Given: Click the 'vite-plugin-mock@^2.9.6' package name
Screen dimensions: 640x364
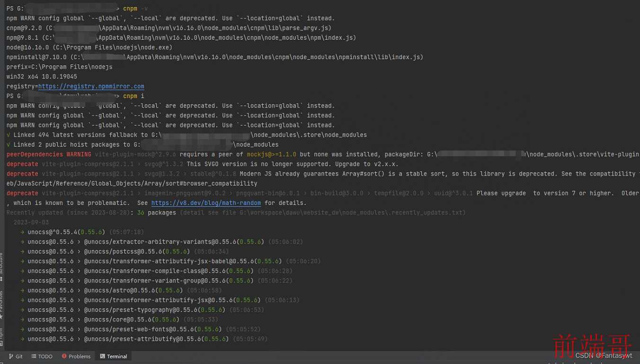Looking at the screenshot, I should (136, 154).
